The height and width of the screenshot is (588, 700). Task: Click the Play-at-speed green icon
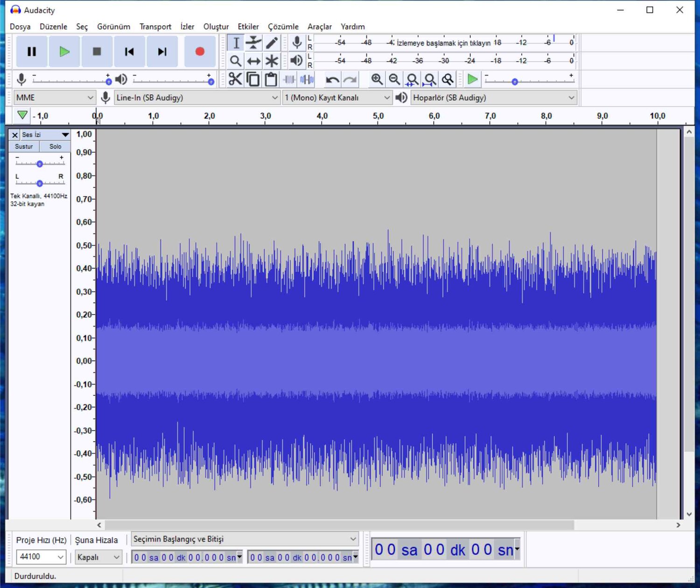coord(472,79)
